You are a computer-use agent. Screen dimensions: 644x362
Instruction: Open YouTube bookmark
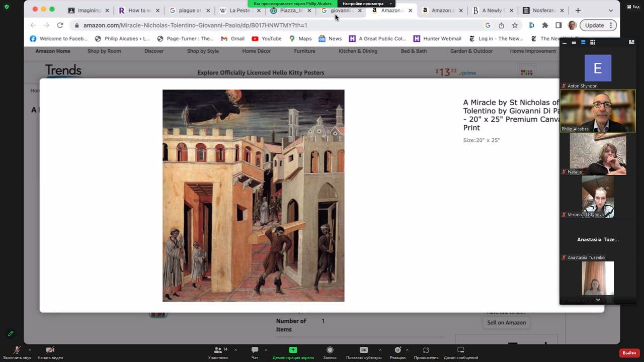[x=267, y=39]
